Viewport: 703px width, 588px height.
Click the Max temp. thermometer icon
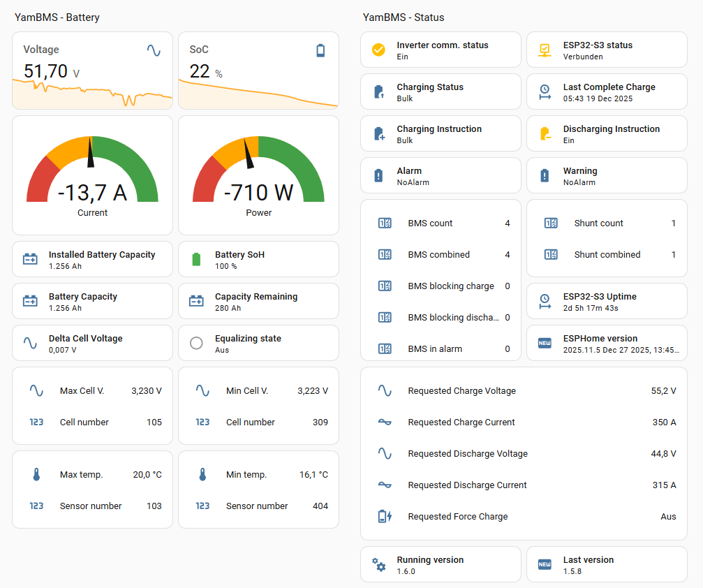coord(36,475)
